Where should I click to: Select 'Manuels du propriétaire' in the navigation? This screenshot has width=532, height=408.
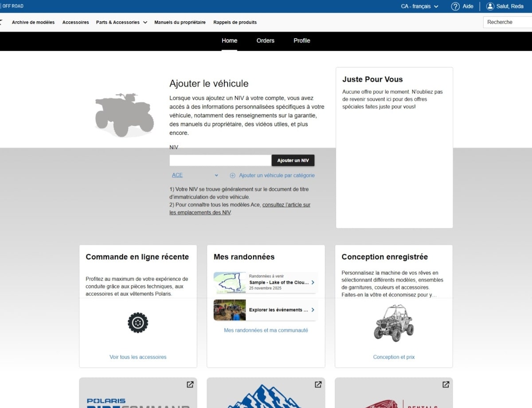coord(180,22)
